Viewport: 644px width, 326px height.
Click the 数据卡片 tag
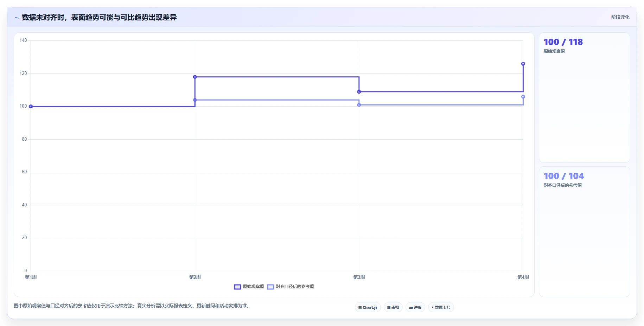pos(441,307)
